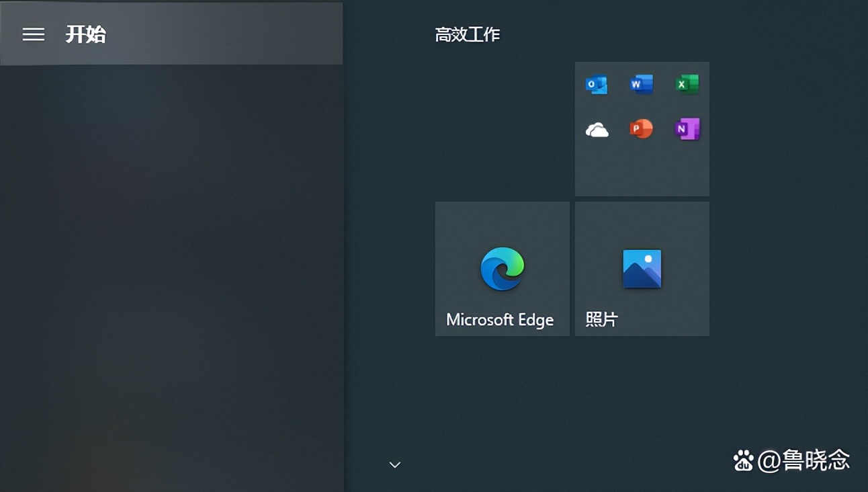This screenshot has height=492, width=868.
Task: Click the Microsoft Edge swirl logo
Action: [x=502, y=269]
